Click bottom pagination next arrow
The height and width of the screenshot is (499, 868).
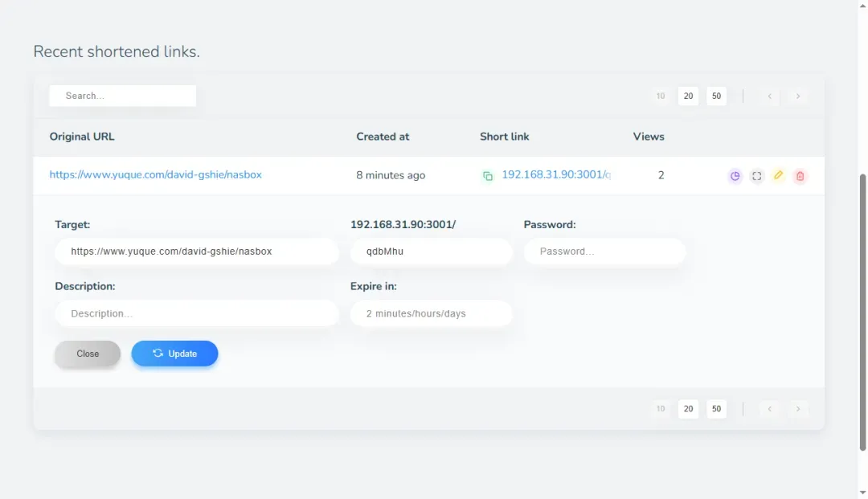[x=797, y=409]
